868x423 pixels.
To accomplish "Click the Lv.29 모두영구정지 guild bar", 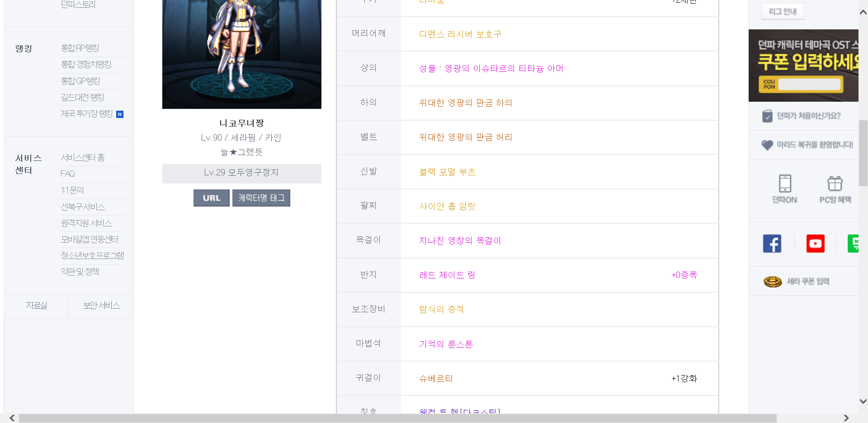I will [x=242, y=174].
